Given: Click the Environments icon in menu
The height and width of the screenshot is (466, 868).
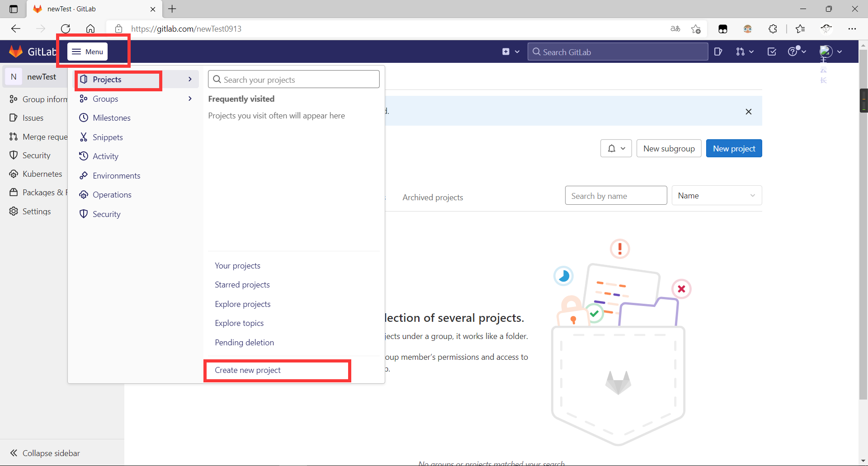Looking at the screenshot, I should pyautogui.click(x=84, y=175).
